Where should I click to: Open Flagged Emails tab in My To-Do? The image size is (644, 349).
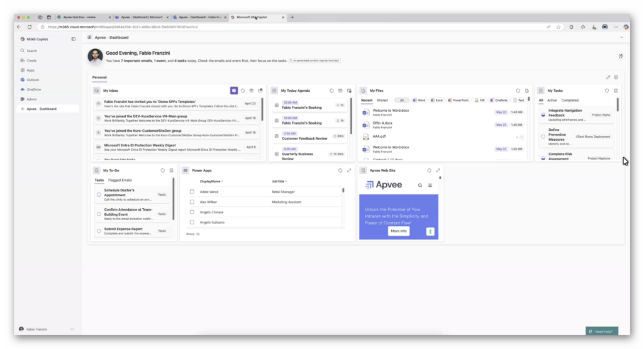click(120, 180)
